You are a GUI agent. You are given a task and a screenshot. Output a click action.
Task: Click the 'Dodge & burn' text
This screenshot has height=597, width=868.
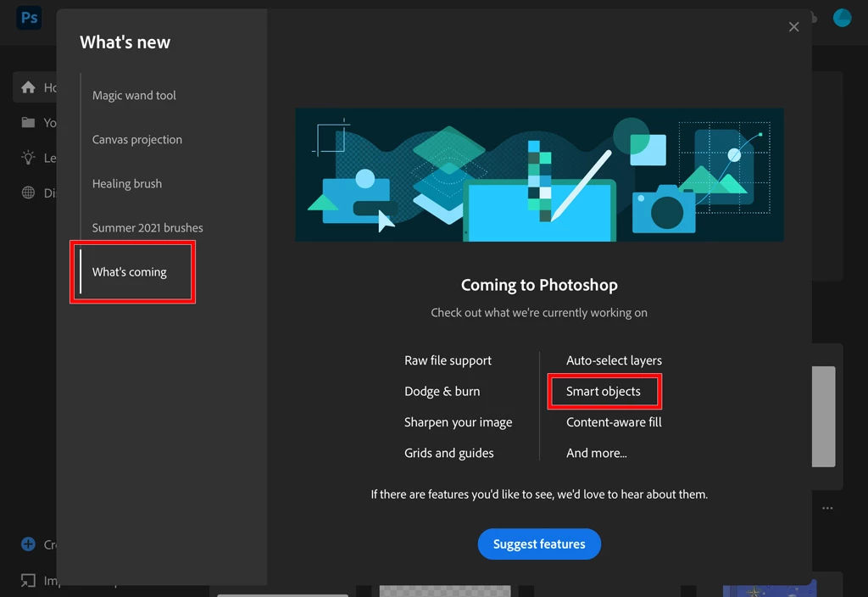click(442, 392)
